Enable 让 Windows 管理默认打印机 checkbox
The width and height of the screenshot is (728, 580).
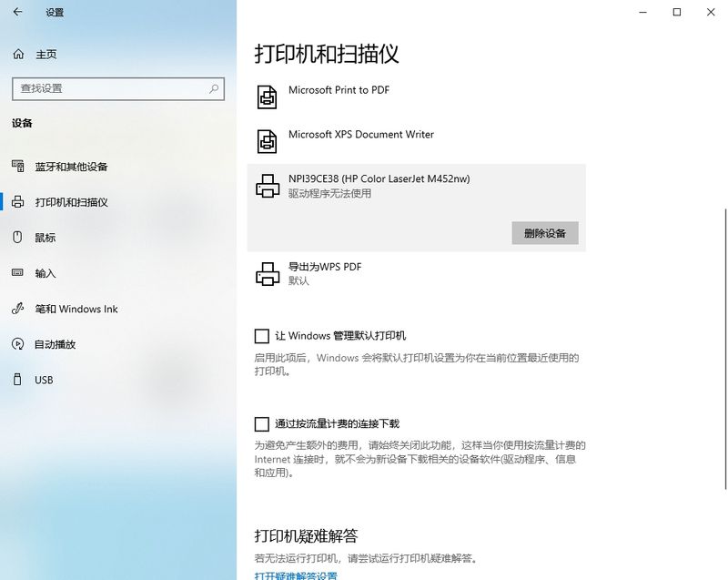[x=262, y=336]
